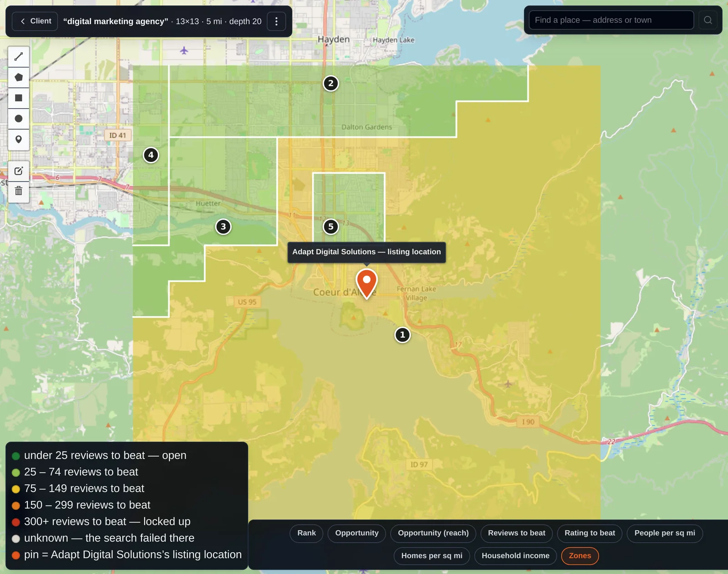
Task: Switch to the Opportunity layer
Action: tap(357, 533)
